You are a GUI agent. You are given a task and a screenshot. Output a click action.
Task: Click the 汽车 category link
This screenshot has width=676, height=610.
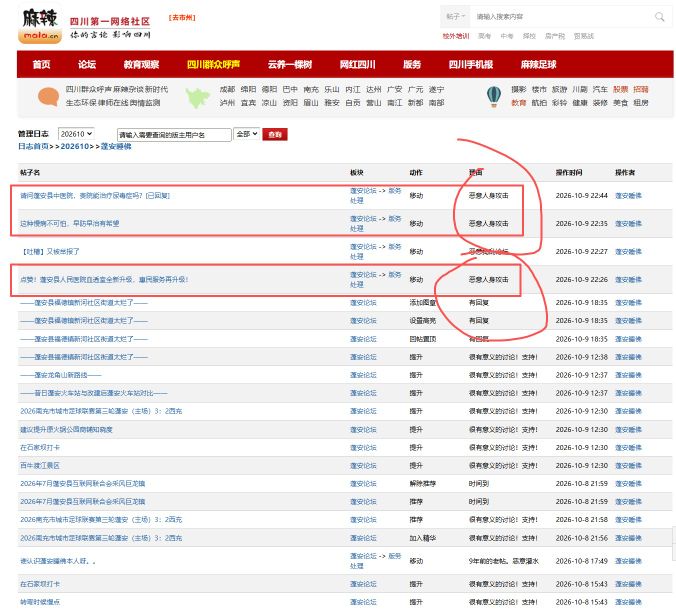tap(600, 89)
